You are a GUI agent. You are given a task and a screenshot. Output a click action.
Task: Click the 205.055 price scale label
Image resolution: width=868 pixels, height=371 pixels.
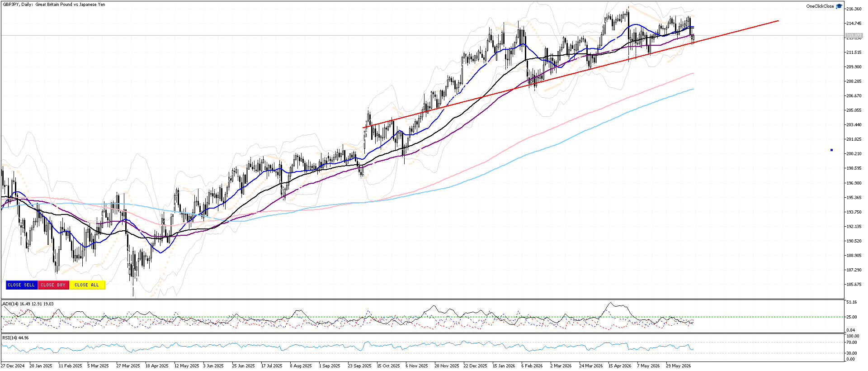click(854, 110)
